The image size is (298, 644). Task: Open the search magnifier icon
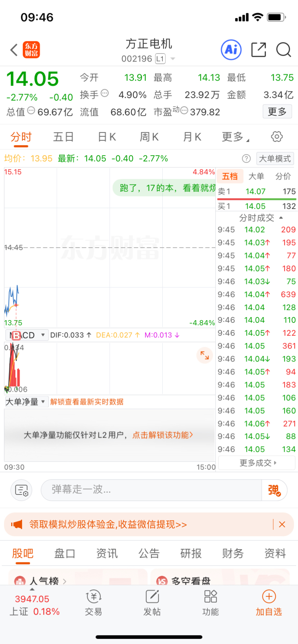pos(284,50)
